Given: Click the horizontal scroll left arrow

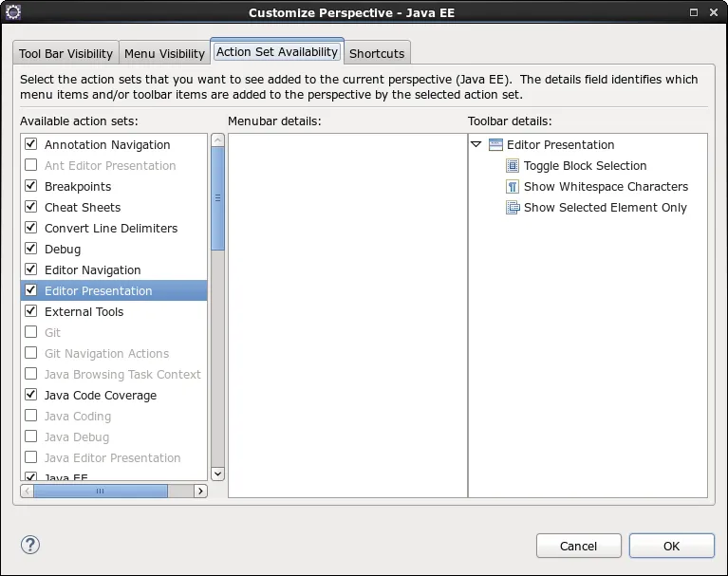Looking at the screenshot, I should (27, 491).
